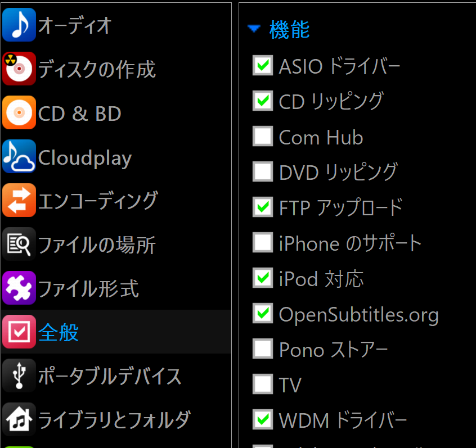Image resolution: width=476 pixels, height=448 pixels.
Task: Enable the TV feature checkbox
Action: click(x=262, y=384)
